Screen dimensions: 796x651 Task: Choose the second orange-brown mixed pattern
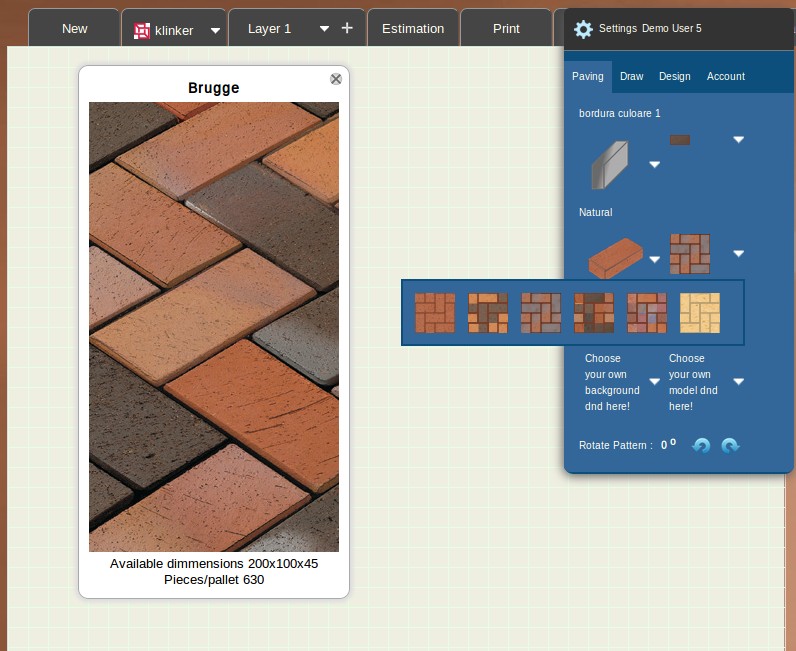pyautogui.click(x=488, y=313)
